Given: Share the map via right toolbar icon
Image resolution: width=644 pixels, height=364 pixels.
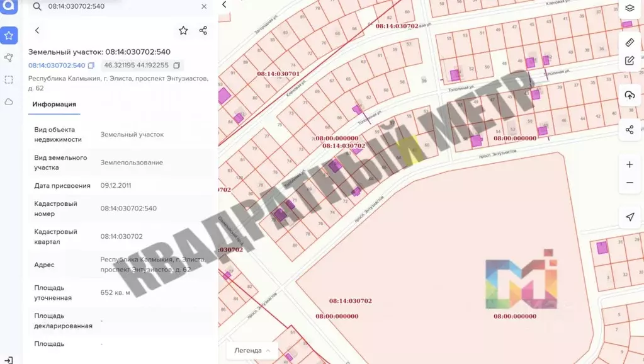Looking at the screenshot, I should coord(630,130).
